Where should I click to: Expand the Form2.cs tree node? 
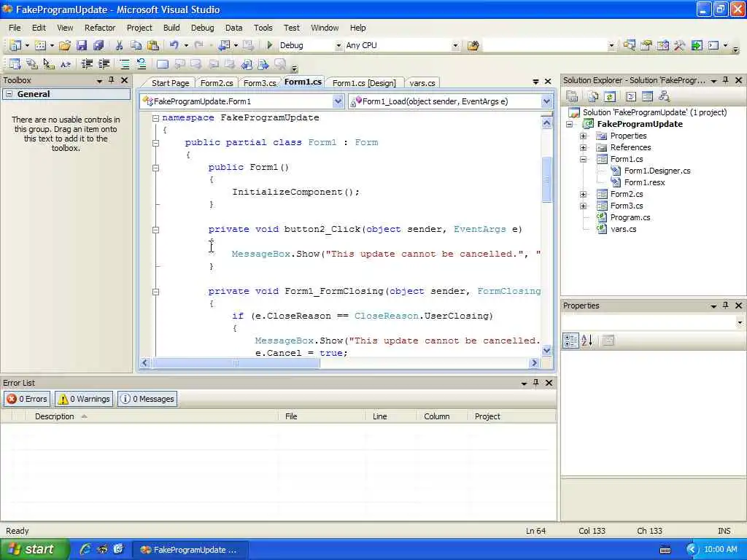tap(583, 194)
